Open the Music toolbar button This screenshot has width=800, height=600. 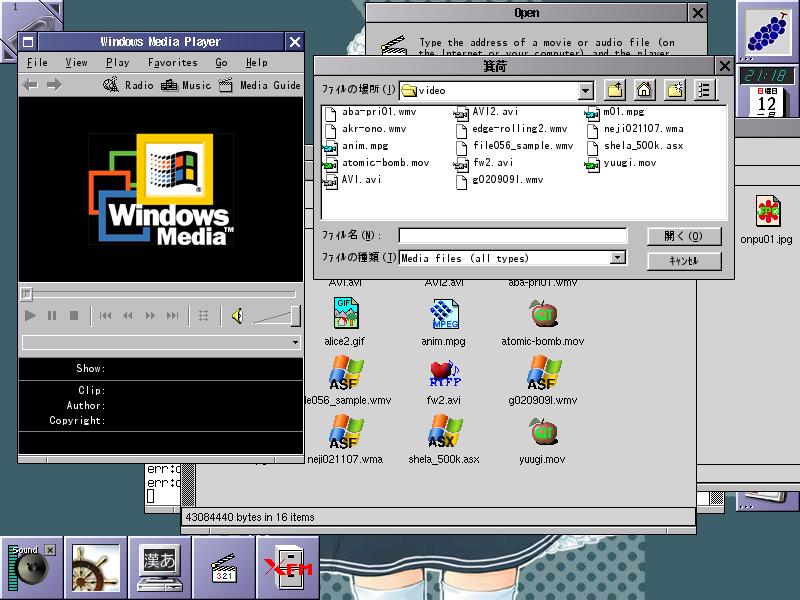pos(186,85)
